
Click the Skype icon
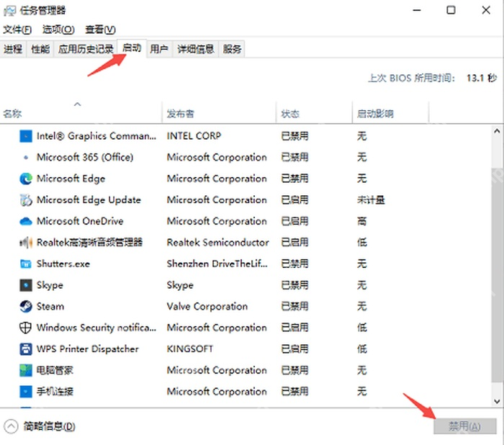(x=26, y=285)
